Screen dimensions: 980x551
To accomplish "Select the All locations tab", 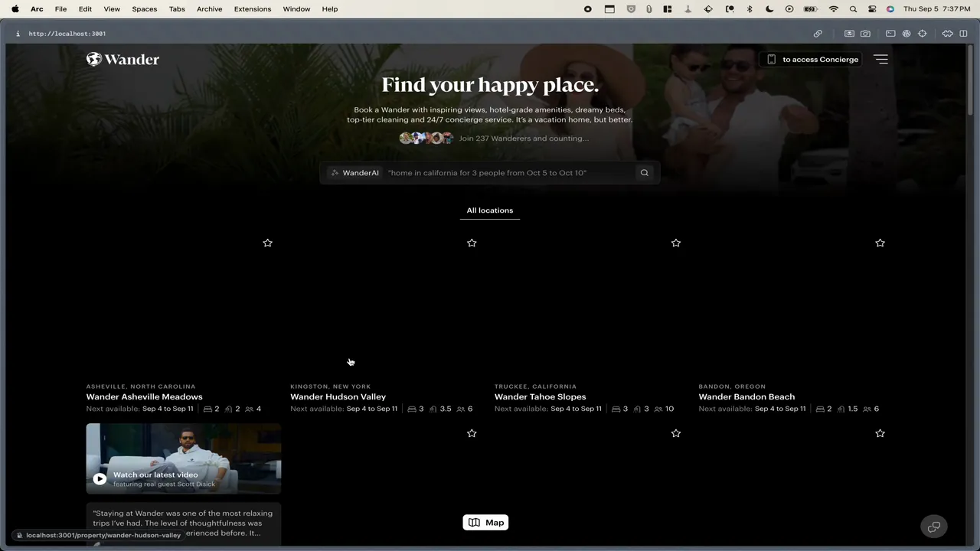I will (490, 210).
